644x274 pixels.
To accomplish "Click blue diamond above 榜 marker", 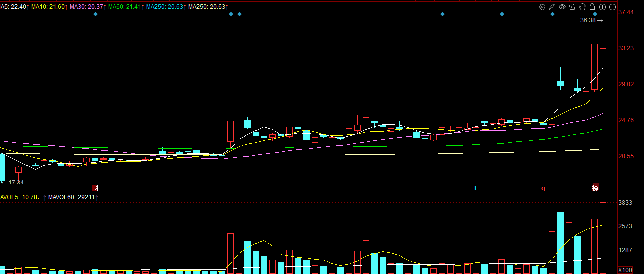I will (x=595, y=14).
